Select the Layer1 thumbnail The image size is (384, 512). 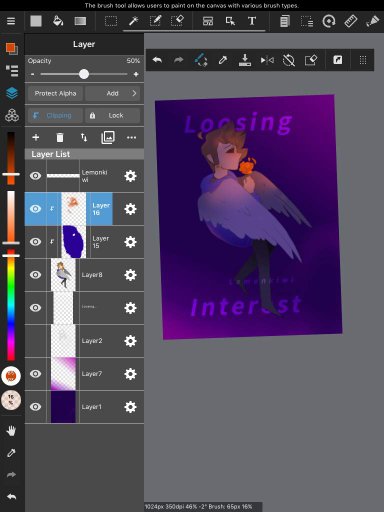[x=63, y=407]
